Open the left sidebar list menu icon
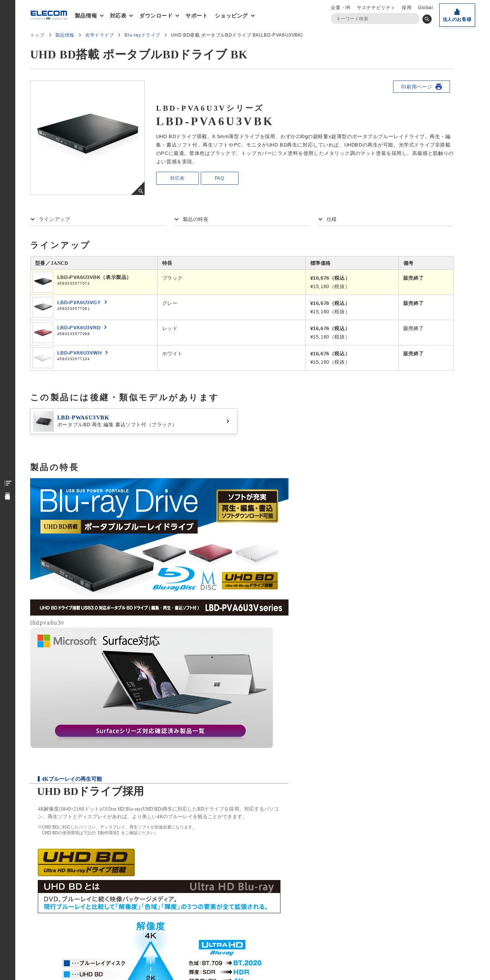The height and width of the screenshot is (980, 490). point(8,483)
